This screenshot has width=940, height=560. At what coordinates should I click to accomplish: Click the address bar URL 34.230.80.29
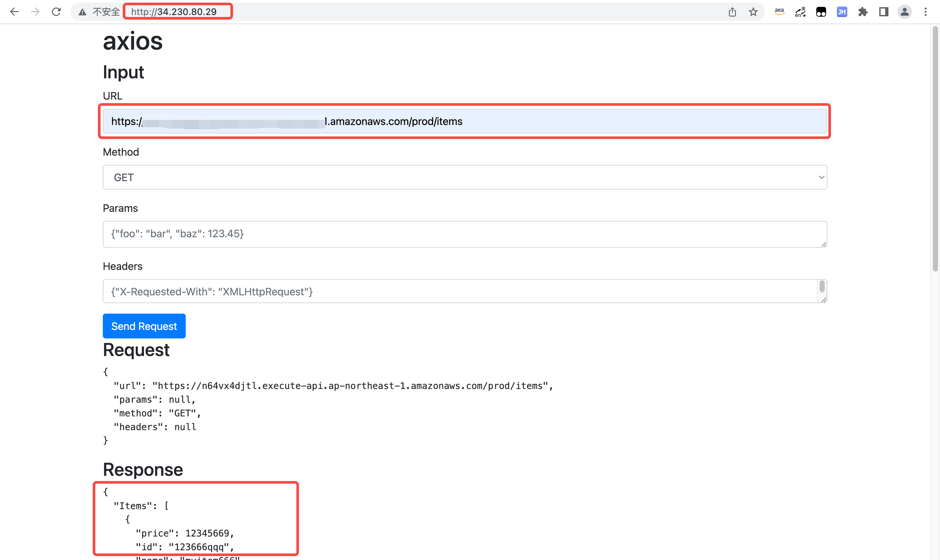coord(174,12)
